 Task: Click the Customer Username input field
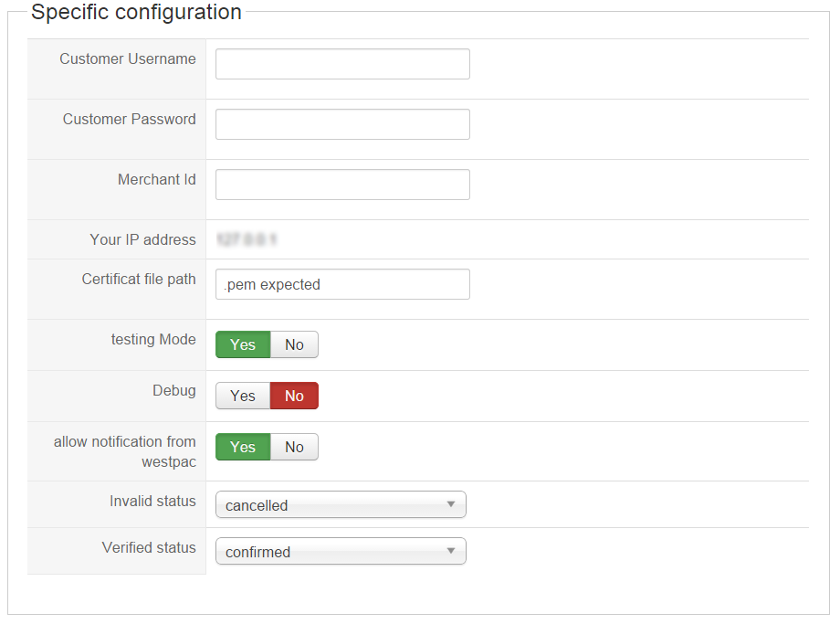click(342, 64)
